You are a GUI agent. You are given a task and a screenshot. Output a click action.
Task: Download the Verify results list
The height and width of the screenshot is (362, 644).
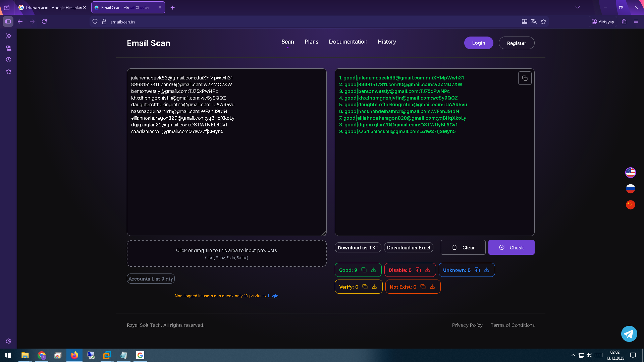point(374,287)
